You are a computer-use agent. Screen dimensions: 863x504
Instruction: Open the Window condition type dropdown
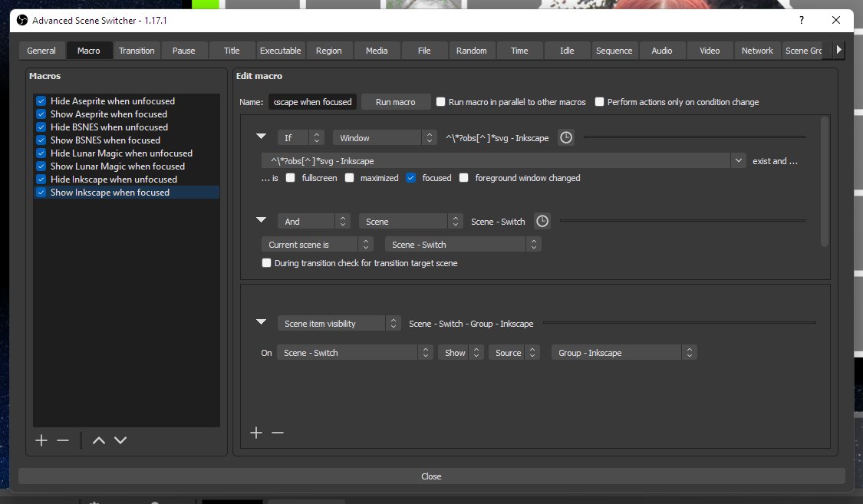click(x=385, y=137)
